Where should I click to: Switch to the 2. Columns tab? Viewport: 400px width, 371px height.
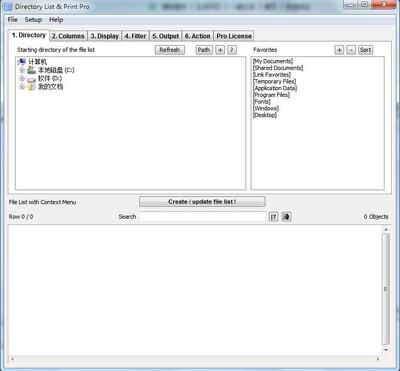68,36
